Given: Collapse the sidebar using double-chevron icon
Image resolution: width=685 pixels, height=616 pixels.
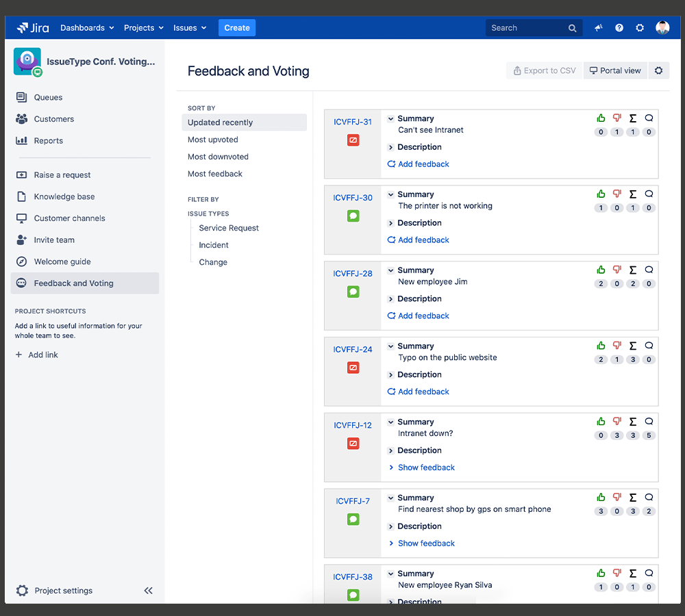Looking at the screenshot, I should (x=148, y=591).
